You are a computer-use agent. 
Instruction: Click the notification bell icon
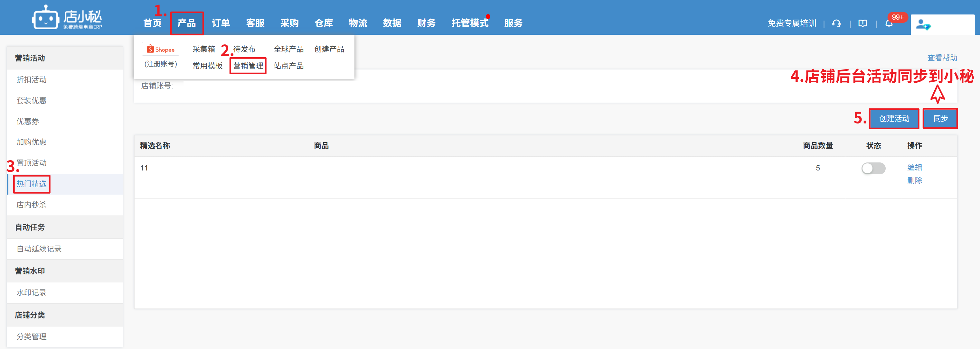coord(889,24)
